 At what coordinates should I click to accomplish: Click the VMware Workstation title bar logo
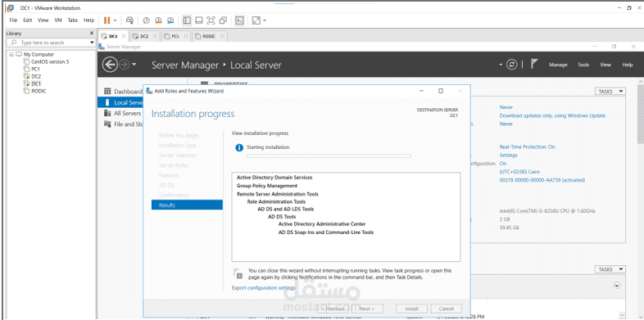point(11,8)
